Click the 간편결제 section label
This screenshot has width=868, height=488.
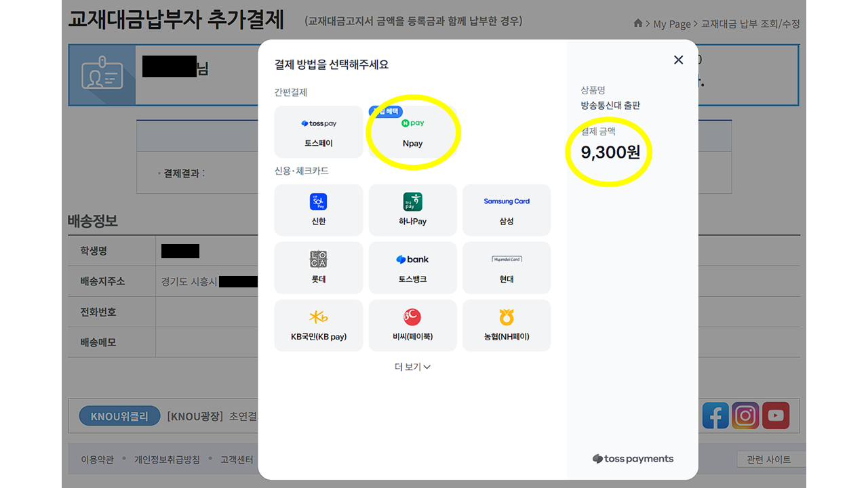[291, 92]
